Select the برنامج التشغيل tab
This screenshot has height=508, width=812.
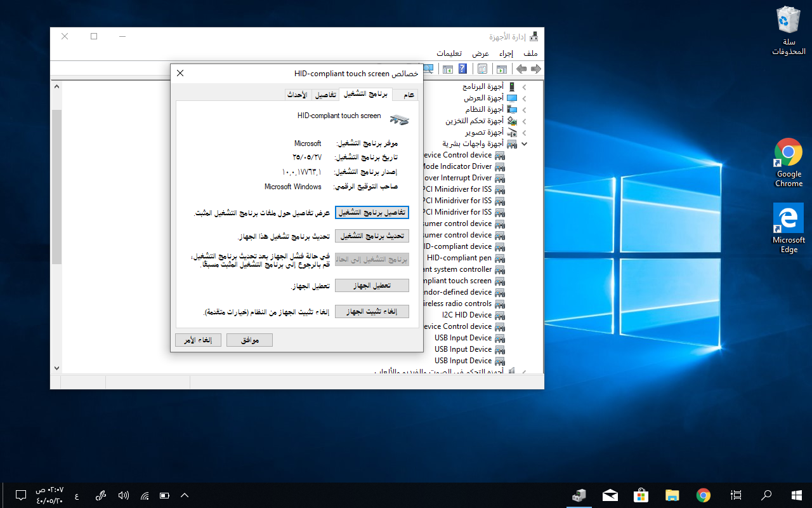(x=365, y=93)
